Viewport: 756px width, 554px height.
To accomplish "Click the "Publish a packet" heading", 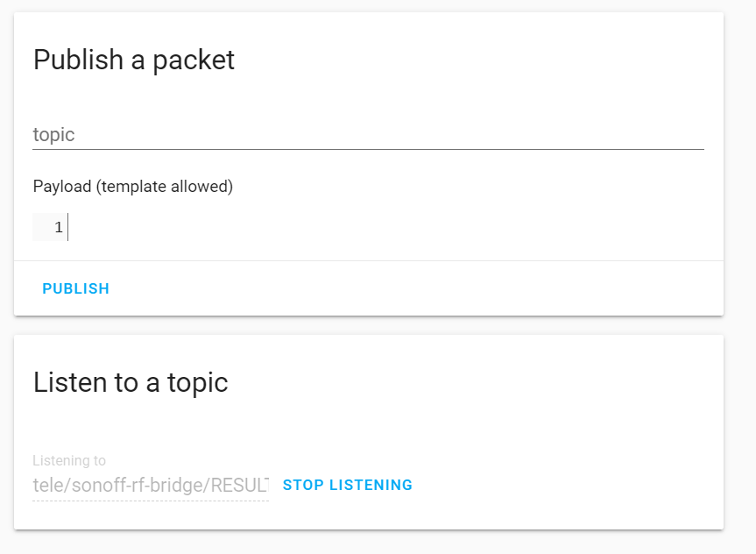I will [x=134, y=60].
